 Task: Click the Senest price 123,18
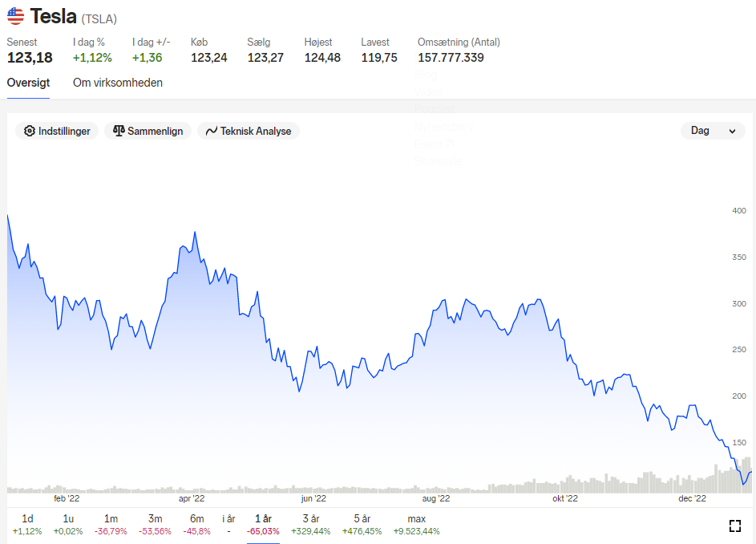tap(30, 58)
